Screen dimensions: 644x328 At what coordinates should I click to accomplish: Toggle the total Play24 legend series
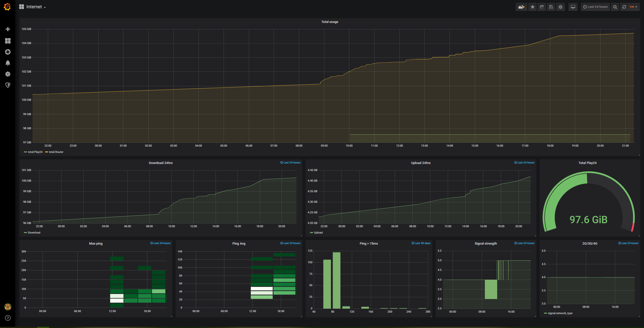pos(35,152)
